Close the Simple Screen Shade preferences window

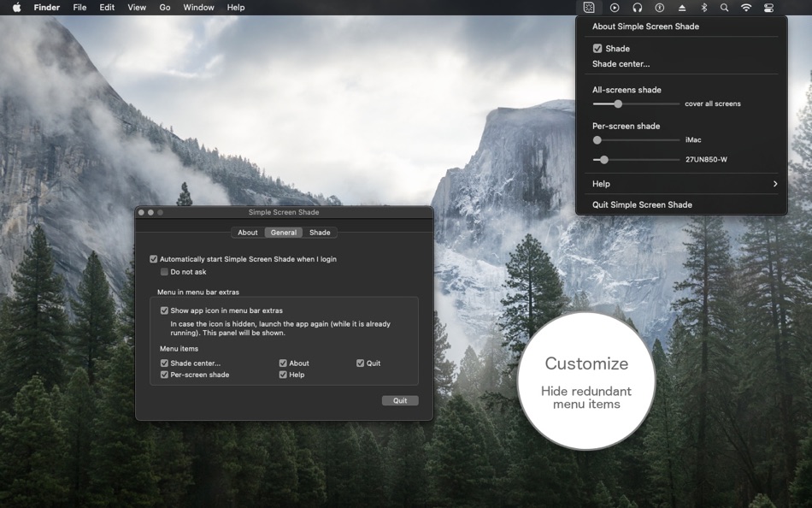click(141, 213)
